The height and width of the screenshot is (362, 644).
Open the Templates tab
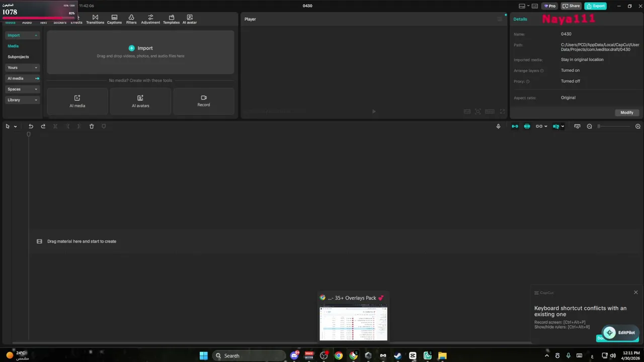coord(171,19)
